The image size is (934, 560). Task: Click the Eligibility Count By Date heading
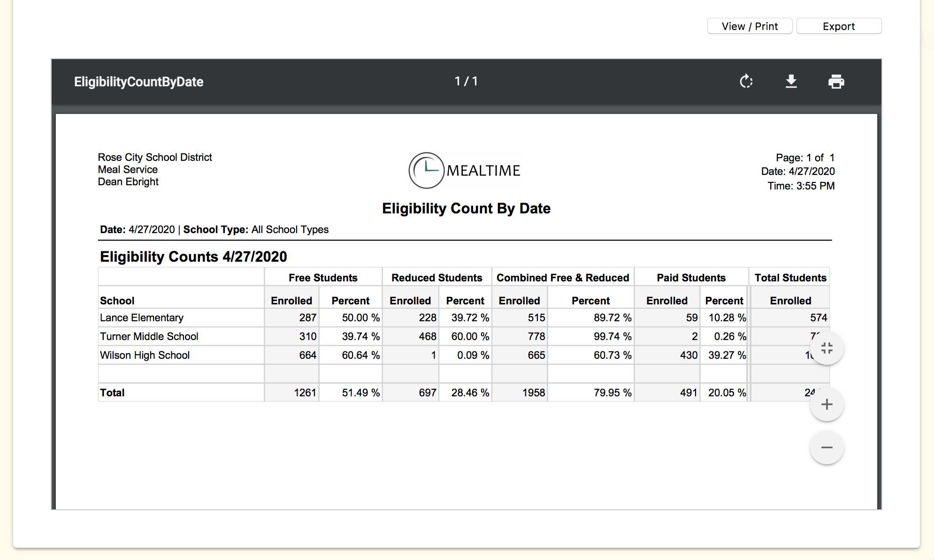coord(466,208)
